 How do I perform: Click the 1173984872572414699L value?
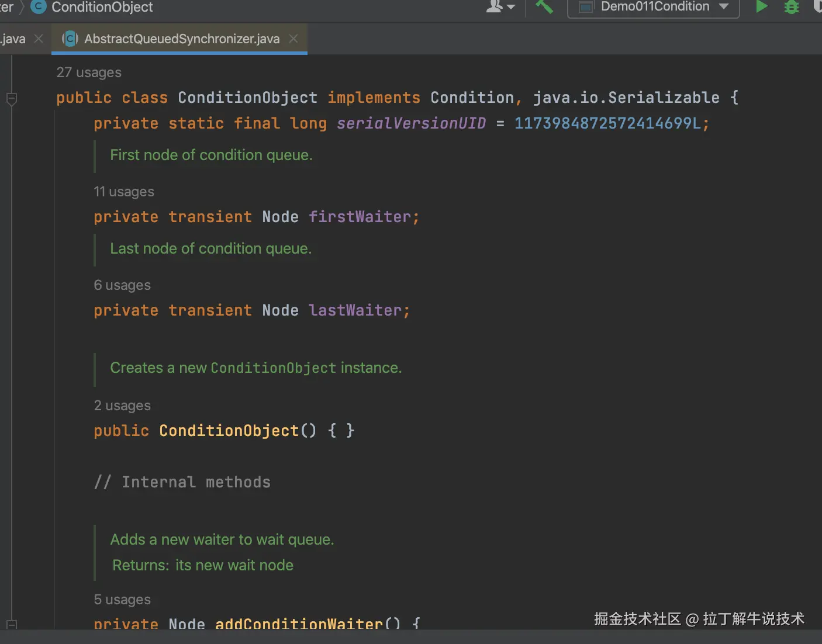[x=607, y=123]
